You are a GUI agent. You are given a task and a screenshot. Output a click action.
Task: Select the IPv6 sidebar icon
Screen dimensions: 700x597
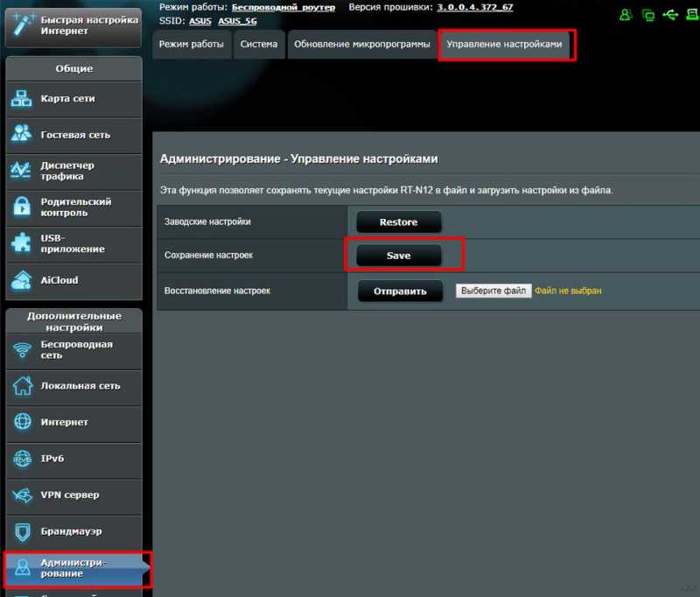tap(23, 459)
